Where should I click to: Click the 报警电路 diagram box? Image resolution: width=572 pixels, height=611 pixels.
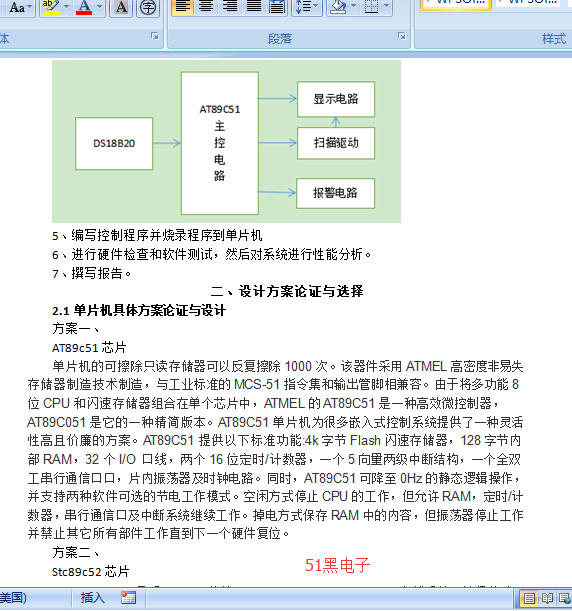335,193
